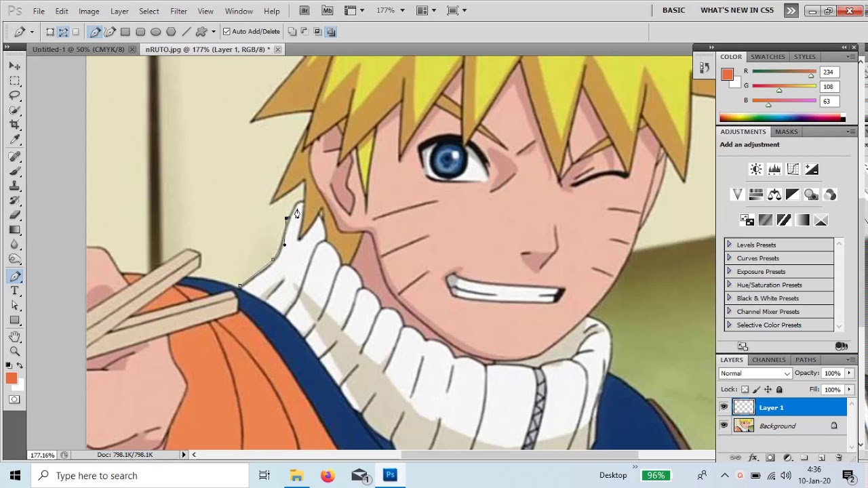The height and width of the screenshot is (488, 868).
Task: Select the Blur tool
Action: point(14,245)
